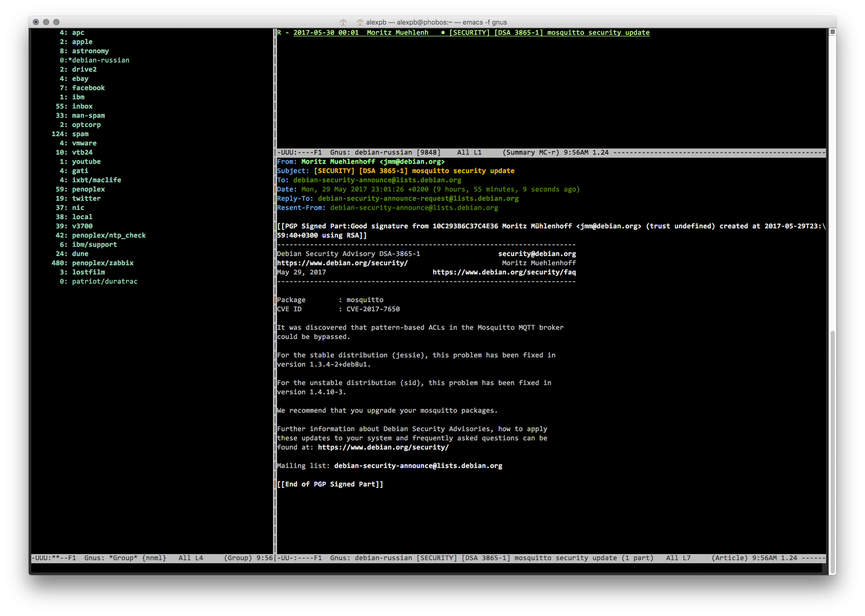Open the security@debian.org email link
Screen dimensions: 865x616
click(x=537, y=253)
